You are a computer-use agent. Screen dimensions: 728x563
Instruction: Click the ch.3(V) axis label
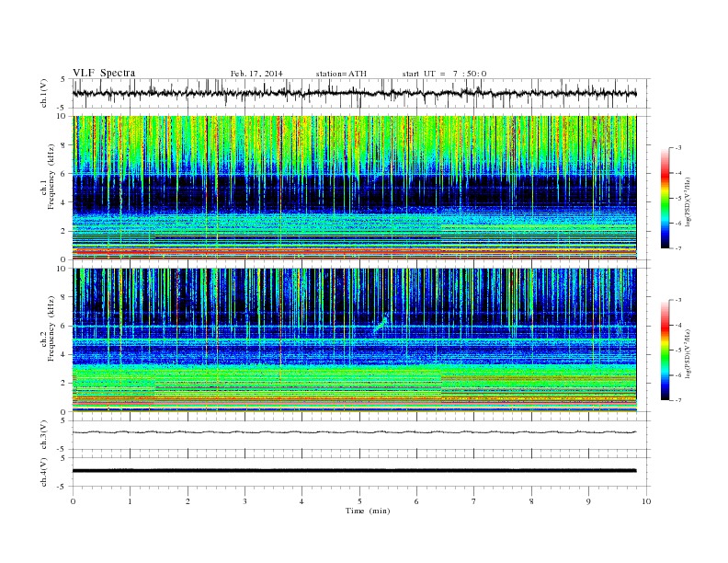click(44, 435)
